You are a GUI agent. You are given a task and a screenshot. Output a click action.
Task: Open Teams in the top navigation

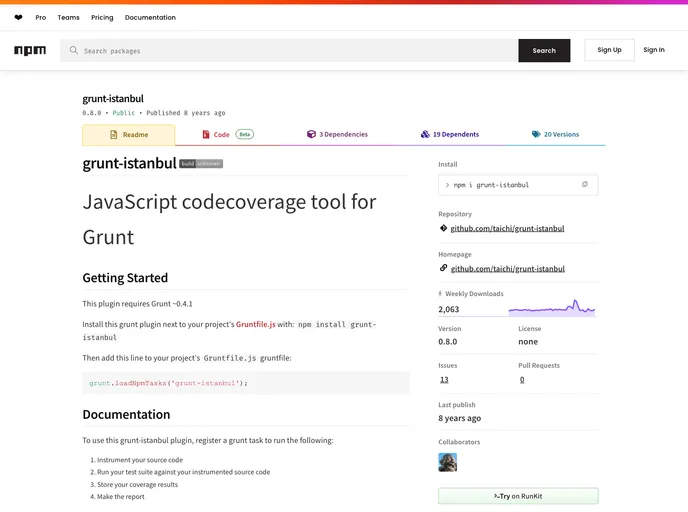pyautogui.click(x=68, y=18)
